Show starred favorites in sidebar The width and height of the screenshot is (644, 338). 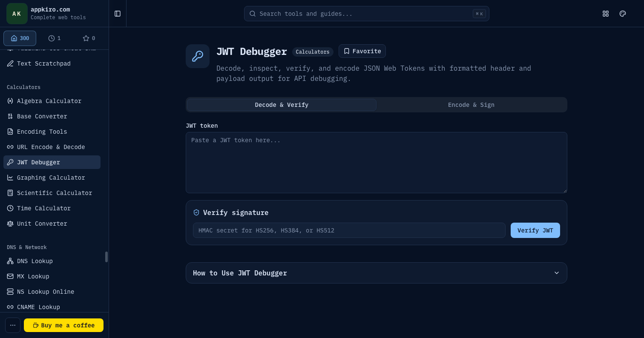pos(89,38)
